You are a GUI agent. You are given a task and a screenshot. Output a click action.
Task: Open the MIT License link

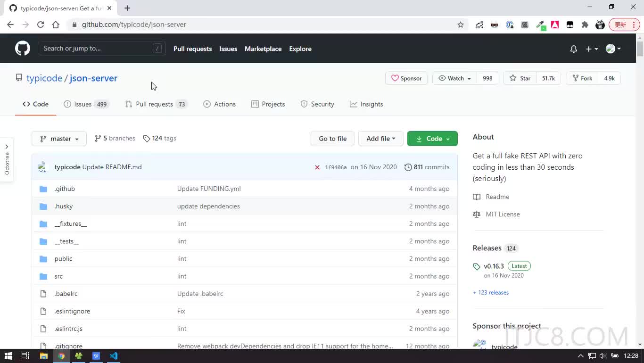pos(497,214)
